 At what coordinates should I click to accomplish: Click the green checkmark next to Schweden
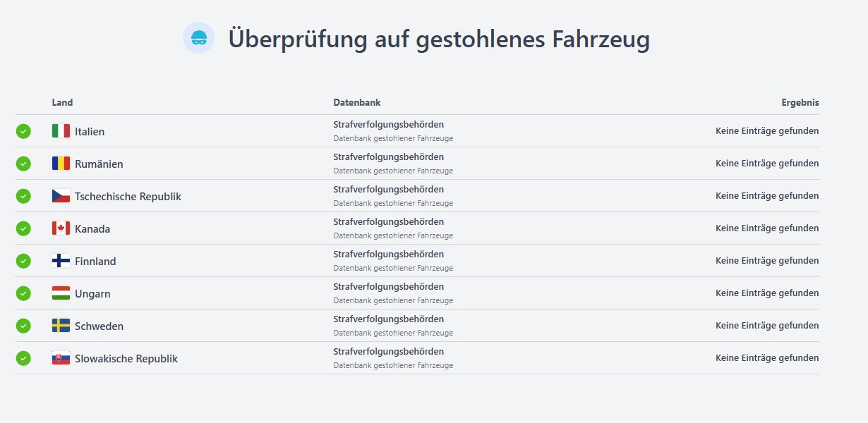click(x=23, y=326)
